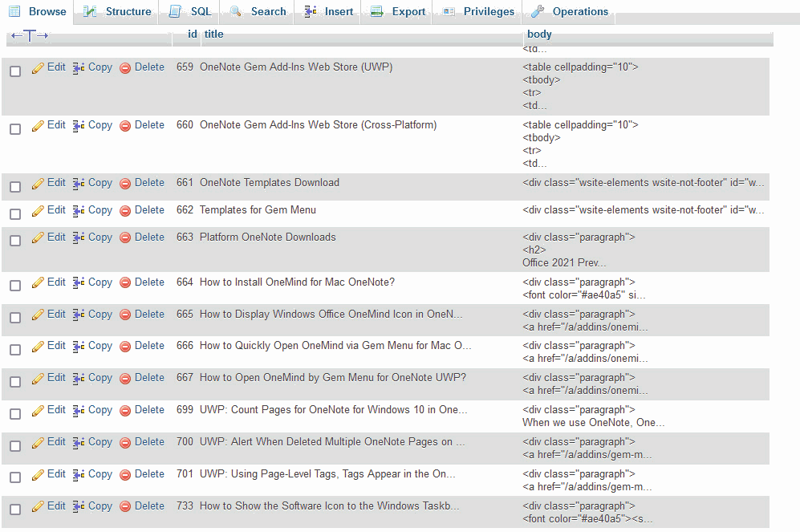Click the Delete link for row 667
The image size is (800, 532).
point(149,377)
